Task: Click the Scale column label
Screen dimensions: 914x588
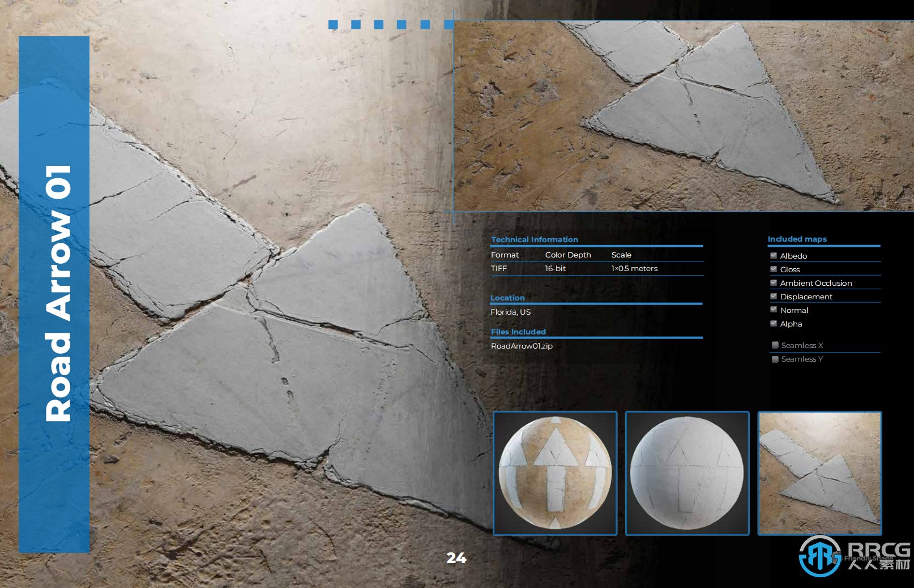Action: (621, 255)
